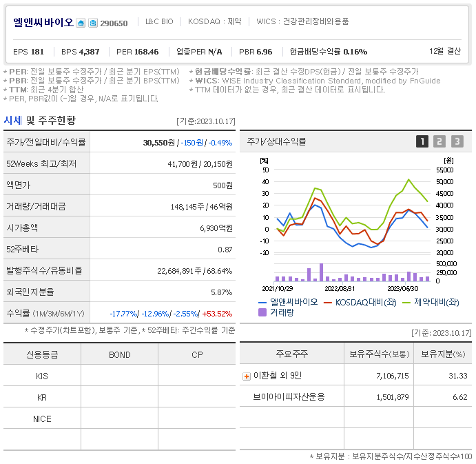The image size is (476, 464).
Task: Click the home icon next to 엘앤씨바이오
Action: pos(81,23)
